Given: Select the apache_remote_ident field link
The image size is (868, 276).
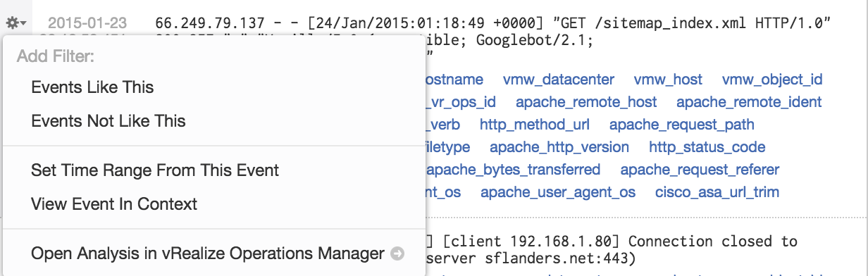Looking at the screenshot, I should coord(749,102).
